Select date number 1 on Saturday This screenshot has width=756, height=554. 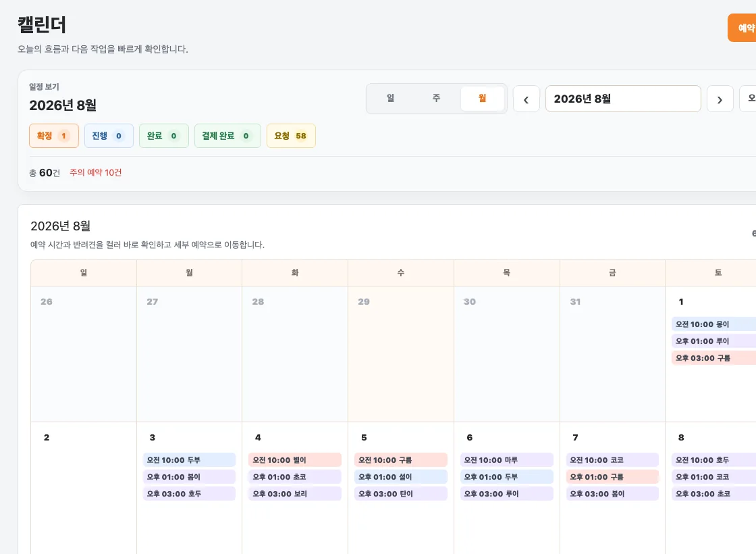[681, 301]
